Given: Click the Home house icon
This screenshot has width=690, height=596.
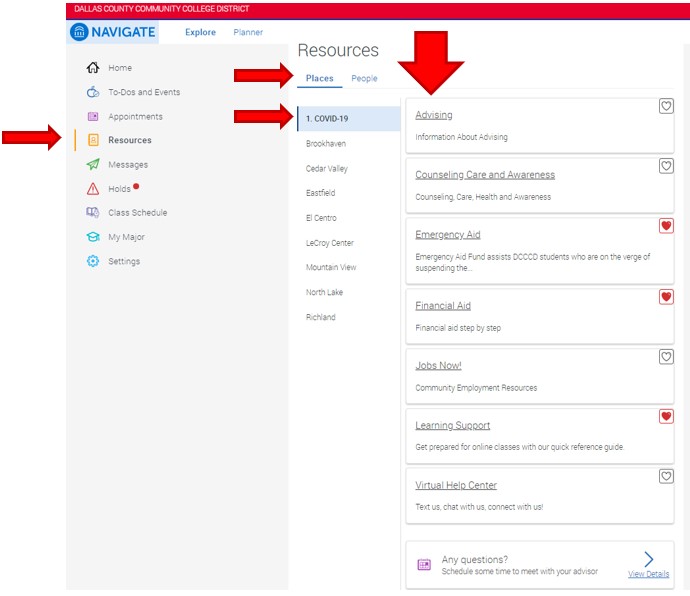Looking at the screenshot, I should tap(93, 68).
